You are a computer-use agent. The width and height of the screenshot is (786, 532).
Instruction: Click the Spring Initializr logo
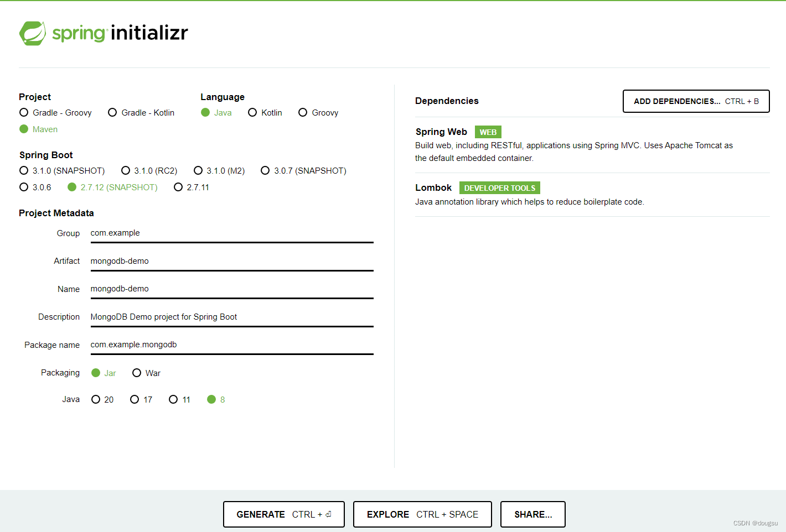(104, 33)
